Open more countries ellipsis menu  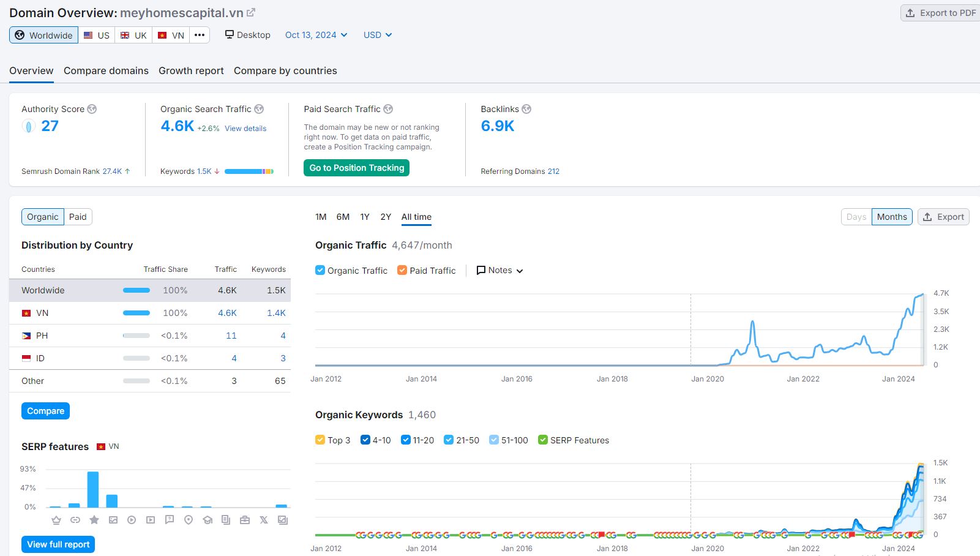click(200, 35)
